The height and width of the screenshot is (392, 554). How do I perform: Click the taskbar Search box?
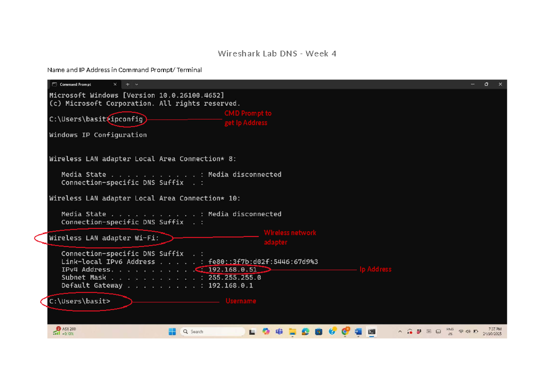click(x=212, y=332)
